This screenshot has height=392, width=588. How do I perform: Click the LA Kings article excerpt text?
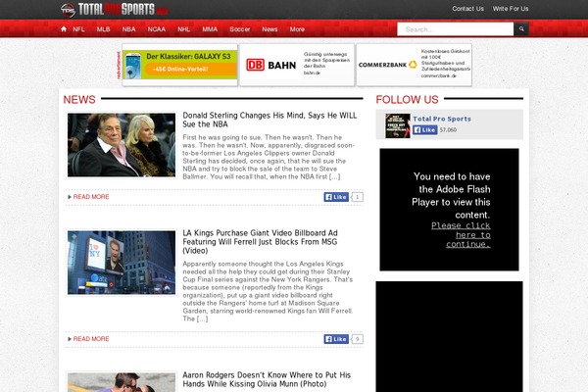(268, 291)
